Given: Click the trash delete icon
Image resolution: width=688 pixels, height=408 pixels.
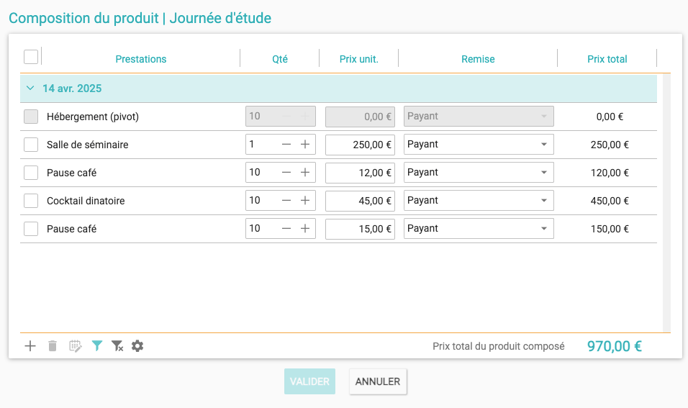Looking at the screenshot, I should [x=53, y=346].
